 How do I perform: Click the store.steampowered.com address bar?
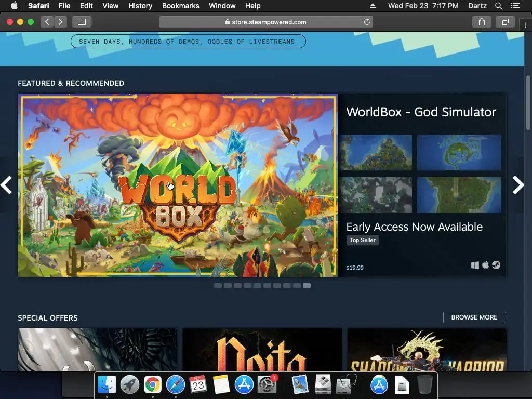click(266, 22)
